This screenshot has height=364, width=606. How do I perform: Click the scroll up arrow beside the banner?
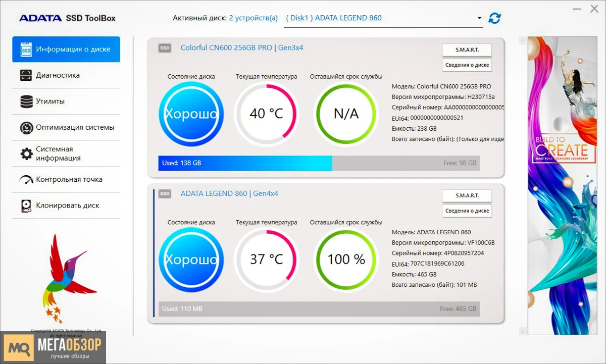(x=522, y=40)
